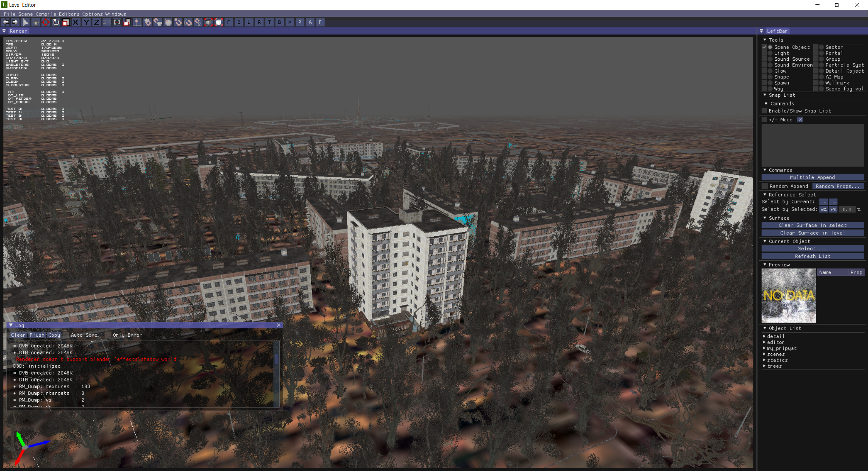
Task: Enable the Random Append checkbox
Action: (x=765, y=186)
